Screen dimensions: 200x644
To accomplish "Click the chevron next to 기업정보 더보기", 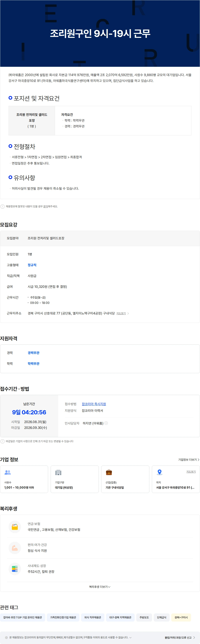I will click(199, 460).
